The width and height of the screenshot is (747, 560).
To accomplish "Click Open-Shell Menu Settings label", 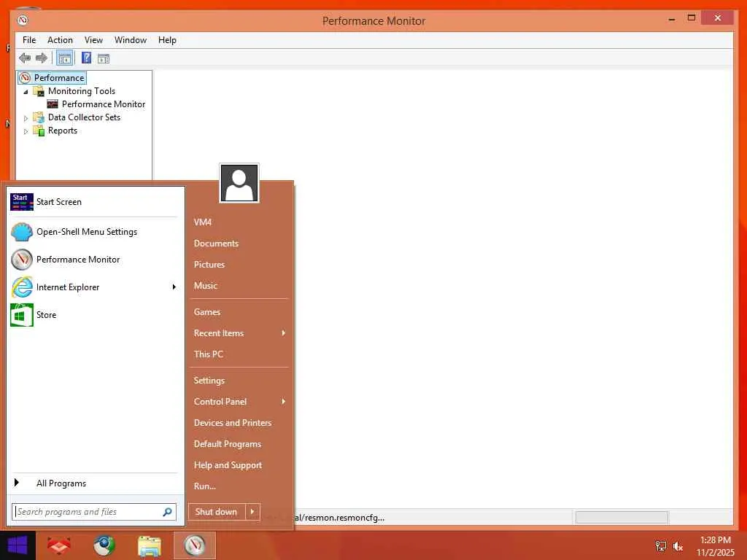I will [87, 232].
